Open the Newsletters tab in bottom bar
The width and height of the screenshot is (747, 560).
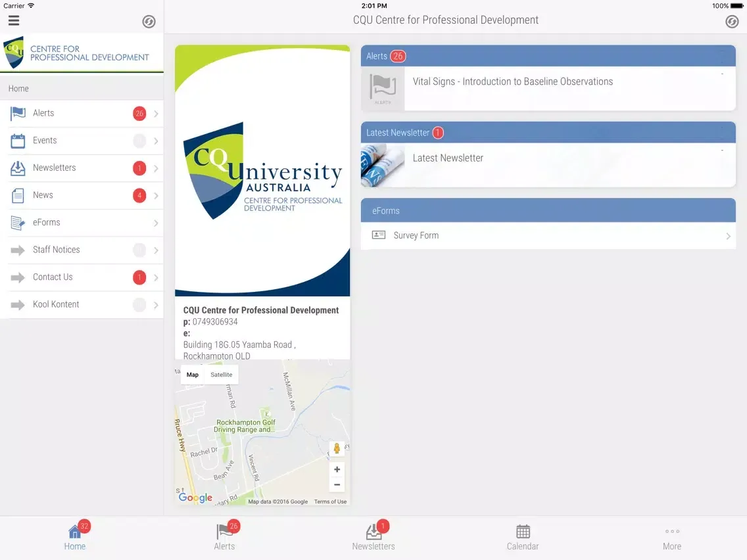click(373, 537)
